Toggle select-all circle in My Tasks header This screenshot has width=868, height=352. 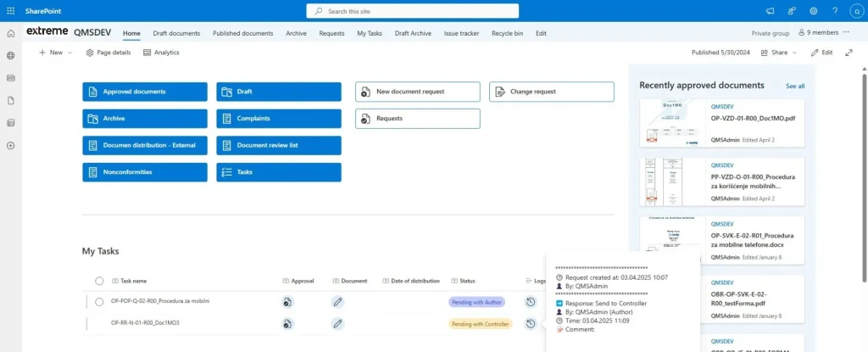(99, 280)
